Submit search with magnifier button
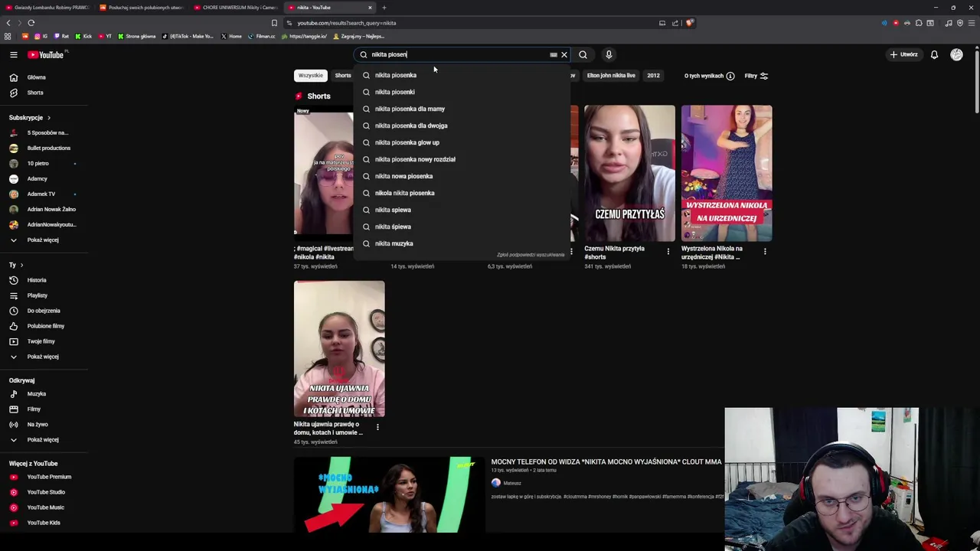The image size is (980, 551). click(x=583, y=54)
